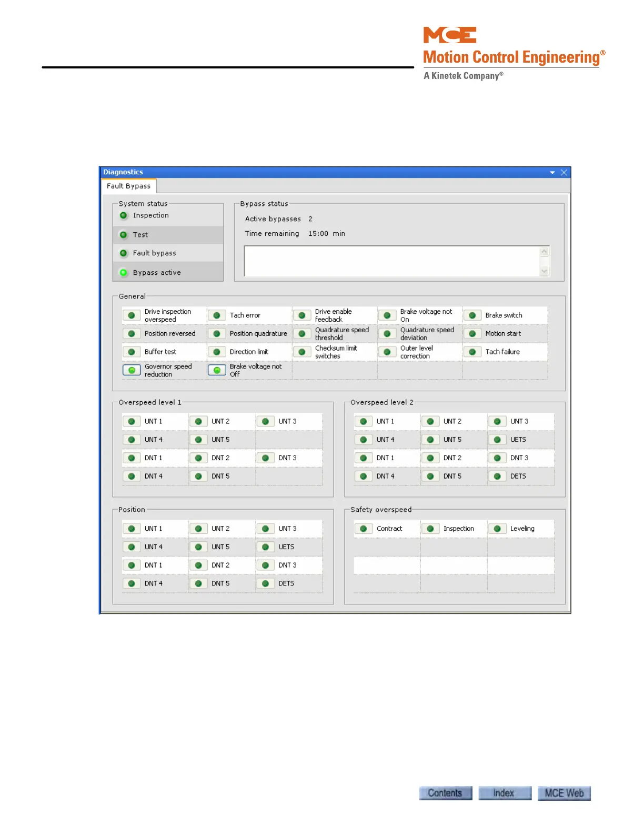The image size is (644, 834).
Task: Click UNT 1 LED in Position group
Action: pyautogui.click(x=132, y=529)
